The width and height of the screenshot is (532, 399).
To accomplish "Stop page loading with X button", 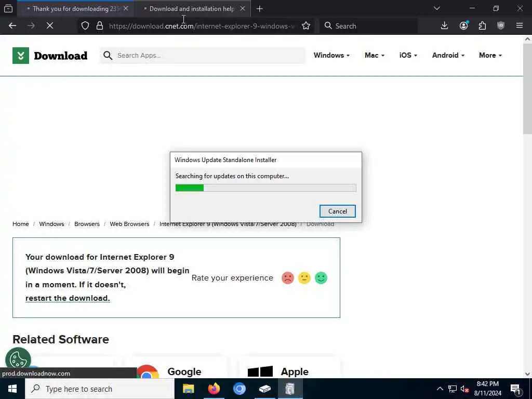I will [x=50, y=26].
